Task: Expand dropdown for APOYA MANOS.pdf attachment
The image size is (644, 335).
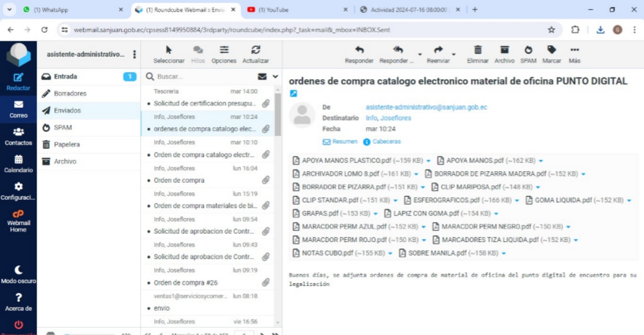Action: [x=541, y=161]
